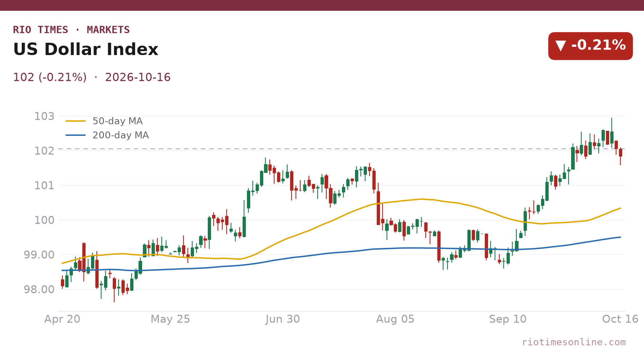Click the 'Sep 10' x-axis date label
Image resolution: width=644 pixels, height=362 pixels.
(x=508, y=319)
